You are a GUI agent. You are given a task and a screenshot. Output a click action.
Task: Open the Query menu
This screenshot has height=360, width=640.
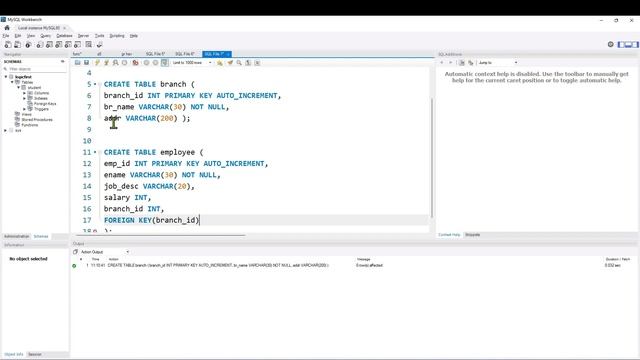(x=45, y=36)
